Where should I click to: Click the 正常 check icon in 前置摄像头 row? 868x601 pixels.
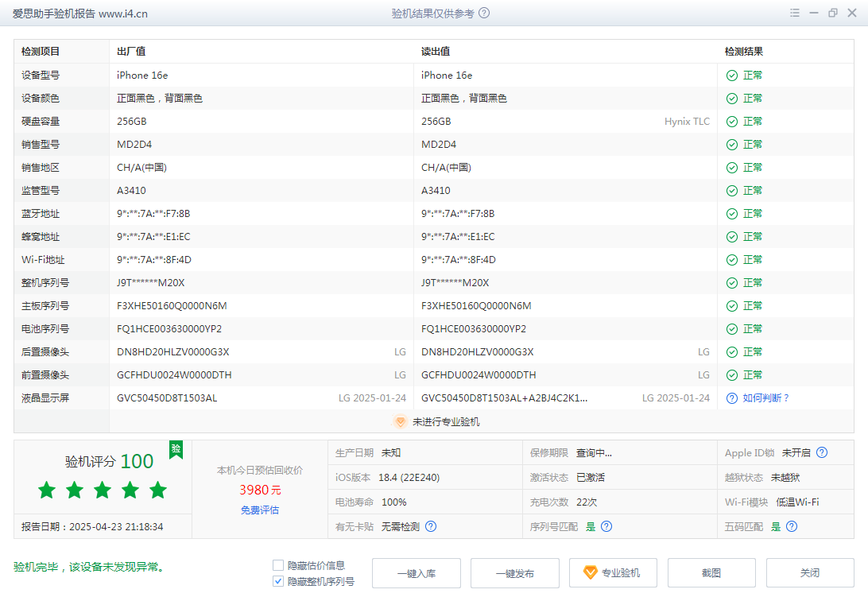(732, 375)
